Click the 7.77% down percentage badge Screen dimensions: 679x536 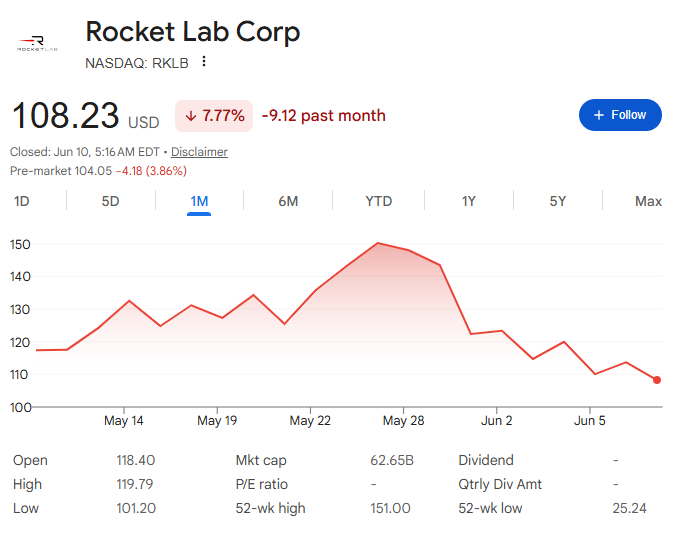click(214, 116)
